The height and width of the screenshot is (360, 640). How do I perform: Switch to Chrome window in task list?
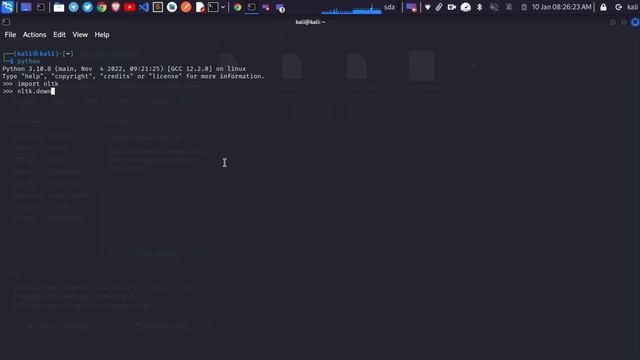(238, 7)
